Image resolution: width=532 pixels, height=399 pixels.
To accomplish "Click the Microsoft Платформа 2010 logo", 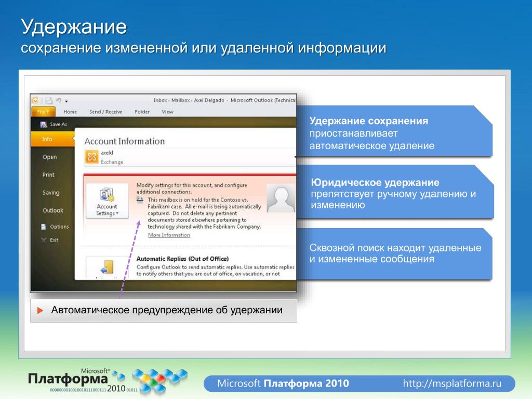I will pos(107,382).
